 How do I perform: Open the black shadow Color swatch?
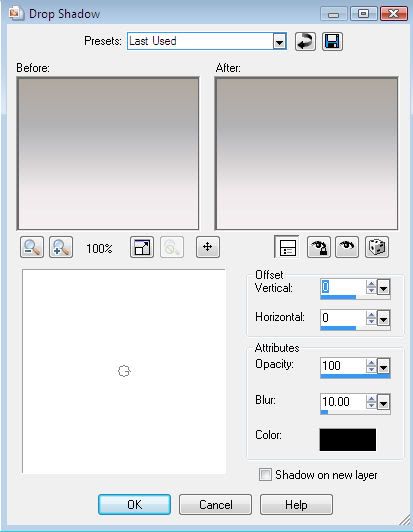[348, 440]
